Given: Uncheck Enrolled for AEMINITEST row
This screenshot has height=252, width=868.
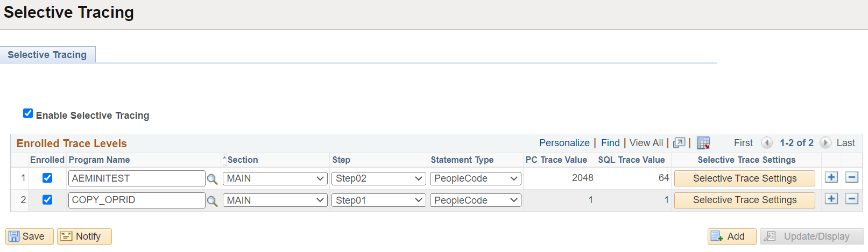Looking at the screenshot, I should [47, 178].
